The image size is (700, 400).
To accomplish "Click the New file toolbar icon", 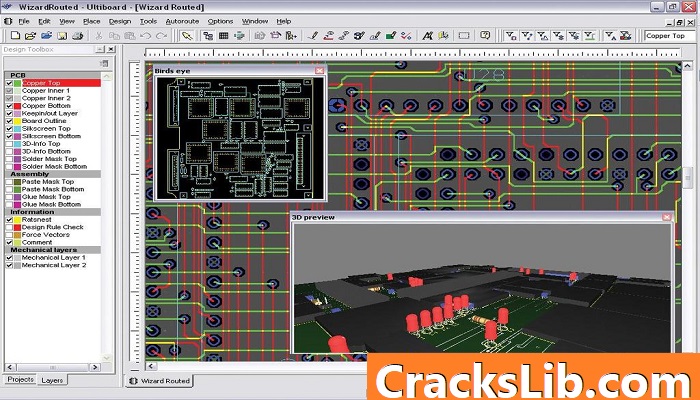I will click(x=15, y=36).
